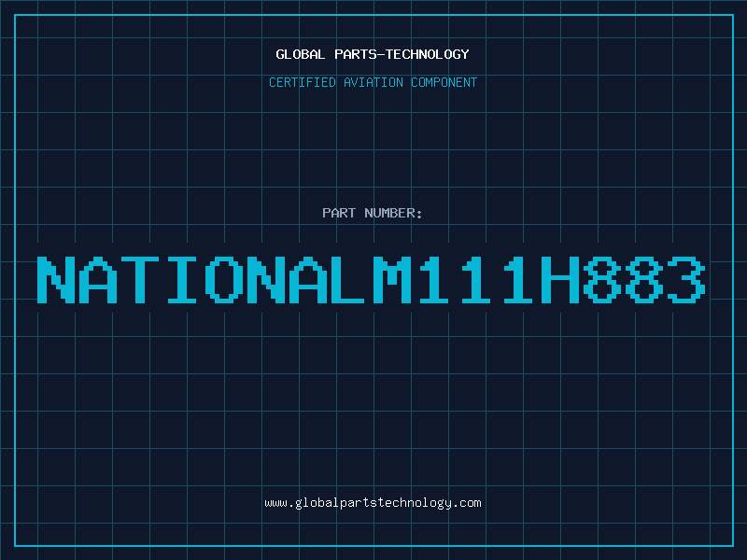Select the NATIONALM111H883 part number
This screenshot has width=747, height=560.
pos(373,280)
